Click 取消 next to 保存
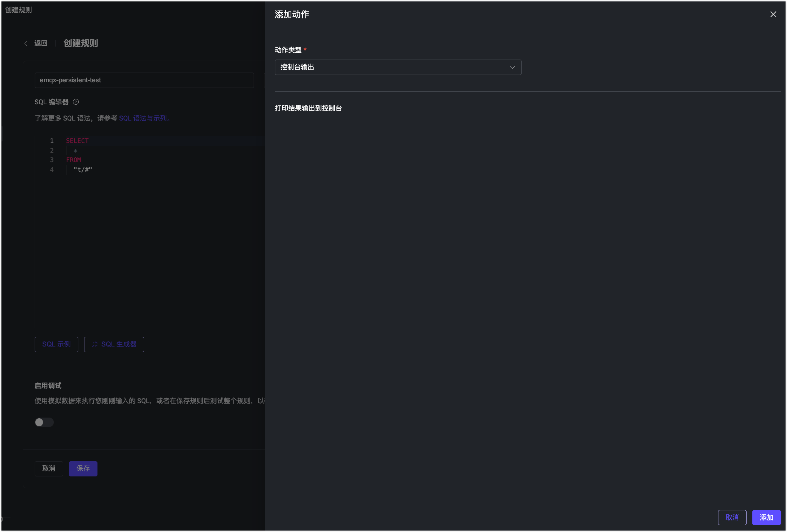This screenshot has width=787, height=532. coord(49,468)
